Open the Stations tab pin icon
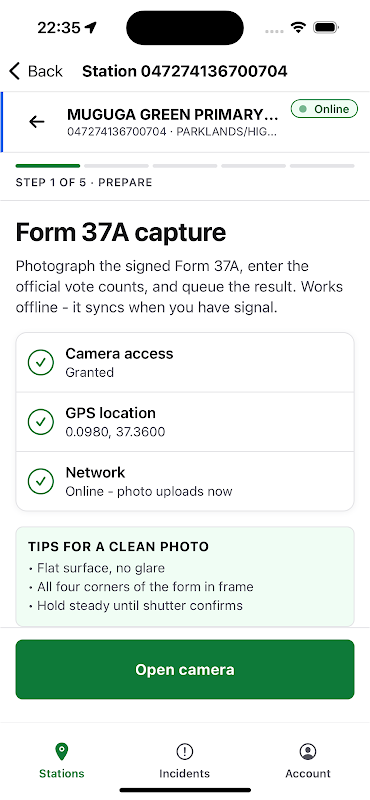Viewport: 370px width, 800px height. pos(62,751)
